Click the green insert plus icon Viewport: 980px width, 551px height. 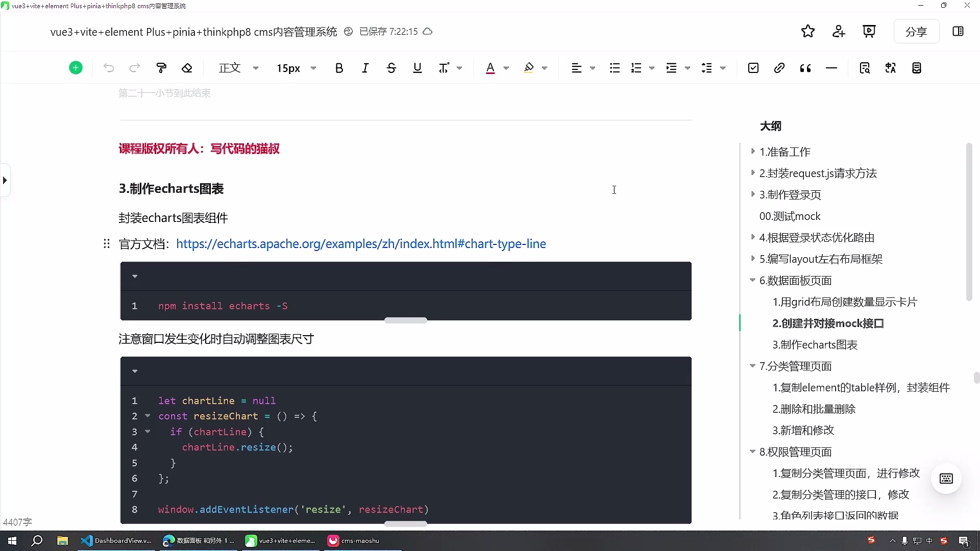(x=76, y=68)
